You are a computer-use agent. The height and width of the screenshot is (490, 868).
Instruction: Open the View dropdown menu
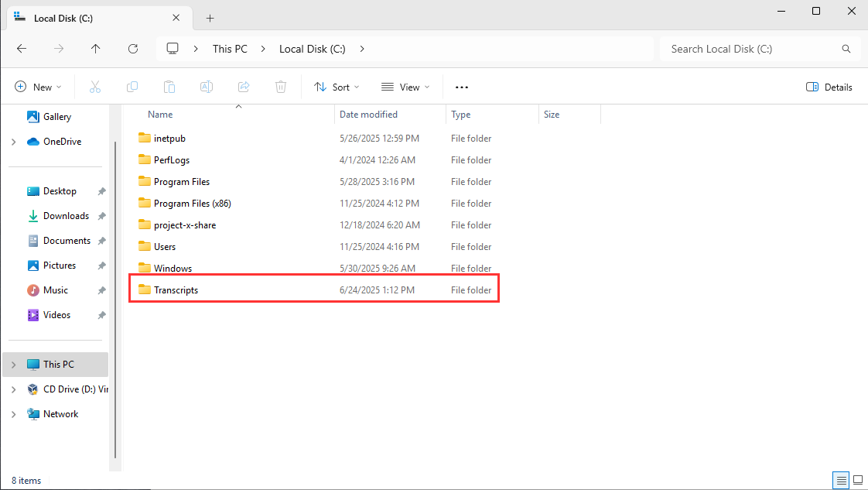(404, 87)
